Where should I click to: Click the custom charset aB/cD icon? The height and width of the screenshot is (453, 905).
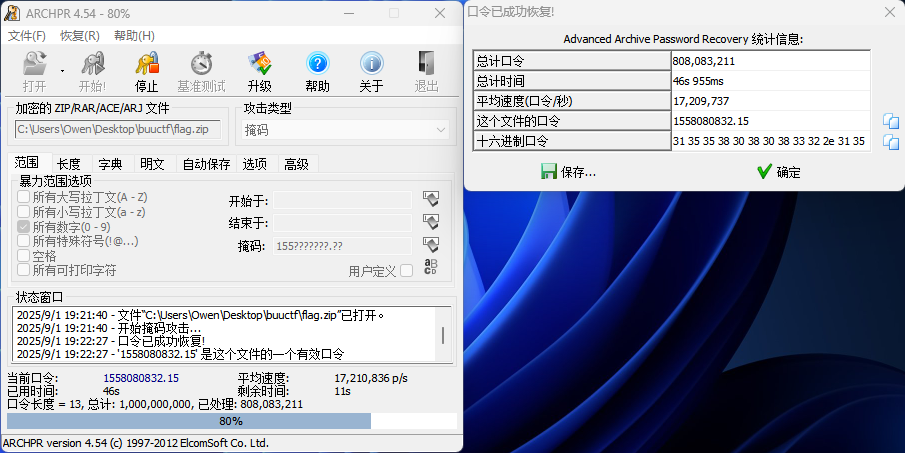[x=431, y=267]
